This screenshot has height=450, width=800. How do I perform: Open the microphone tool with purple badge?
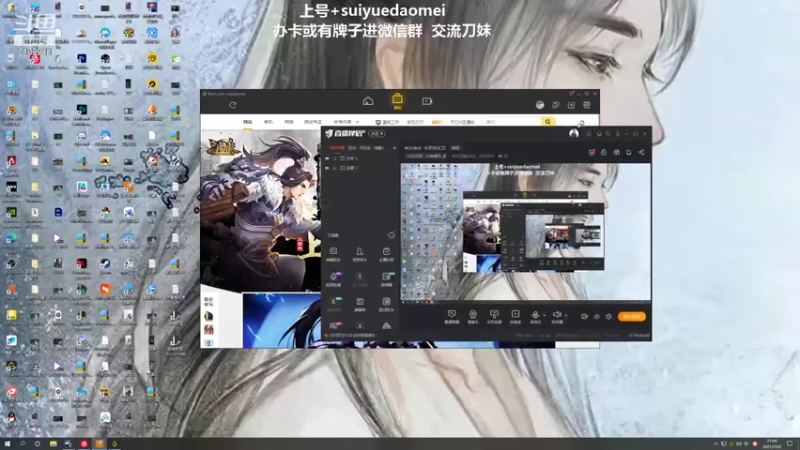point(333,279)
